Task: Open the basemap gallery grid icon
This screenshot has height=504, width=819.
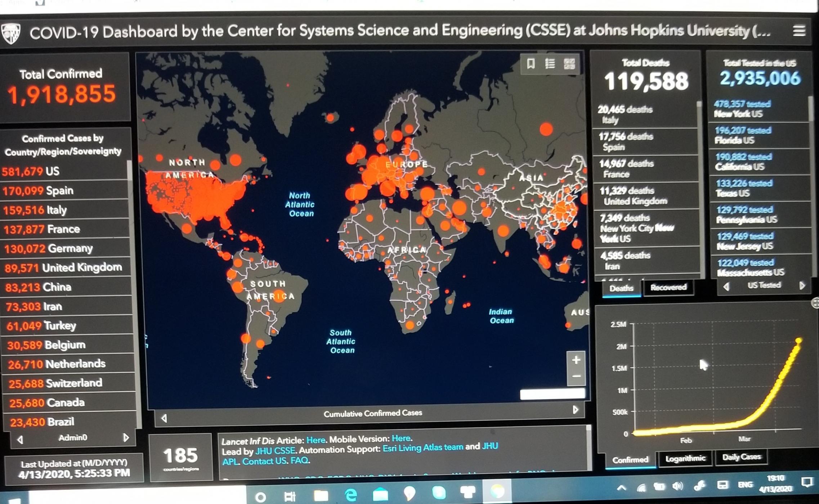Action: click(569, 64)
